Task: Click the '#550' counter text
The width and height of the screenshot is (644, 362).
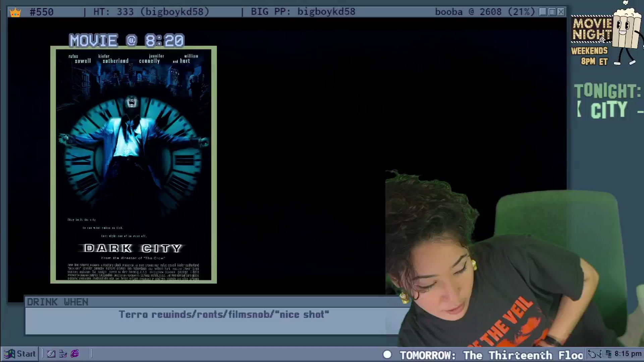Action: click(42, 12)
